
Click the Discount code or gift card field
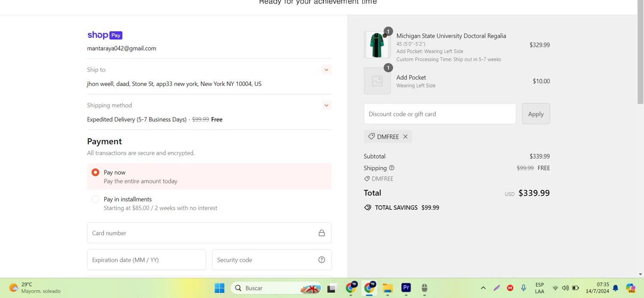coord(440,114)
